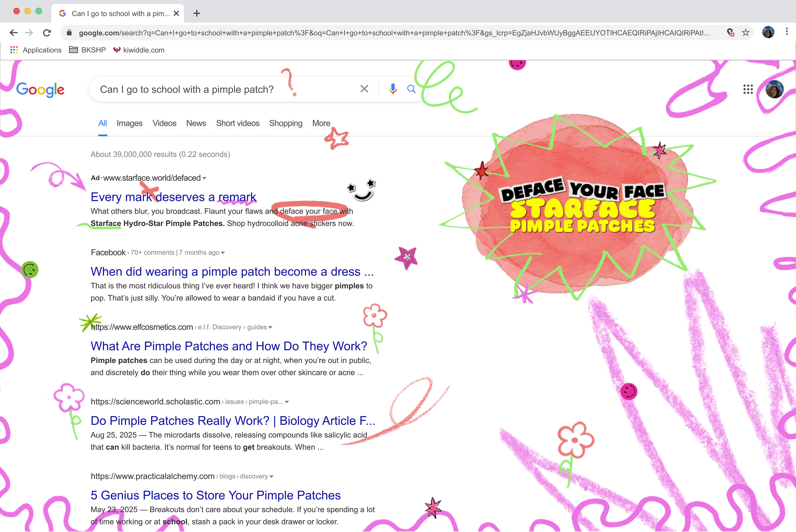Open "What Are Pimple Patches" result

(x=228, y=346)
